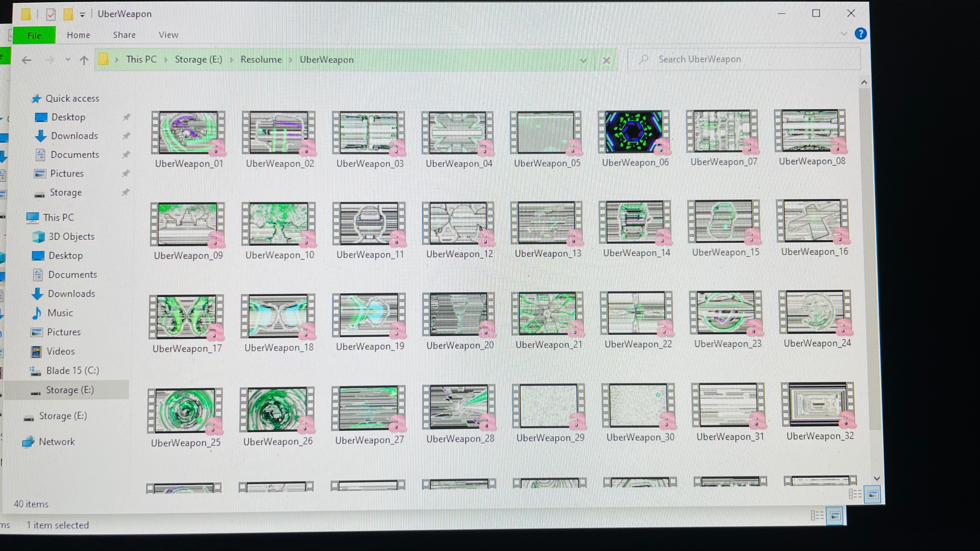Open address bar history dropdown
Screen dimensions: 980x551
pos(583,60)
